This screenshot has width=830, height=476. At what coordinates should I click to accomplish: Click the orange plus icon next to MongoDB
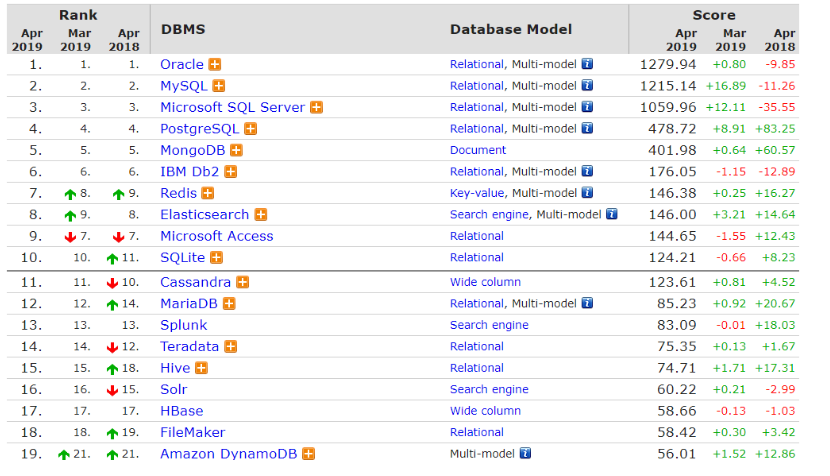tap(236, 151)
